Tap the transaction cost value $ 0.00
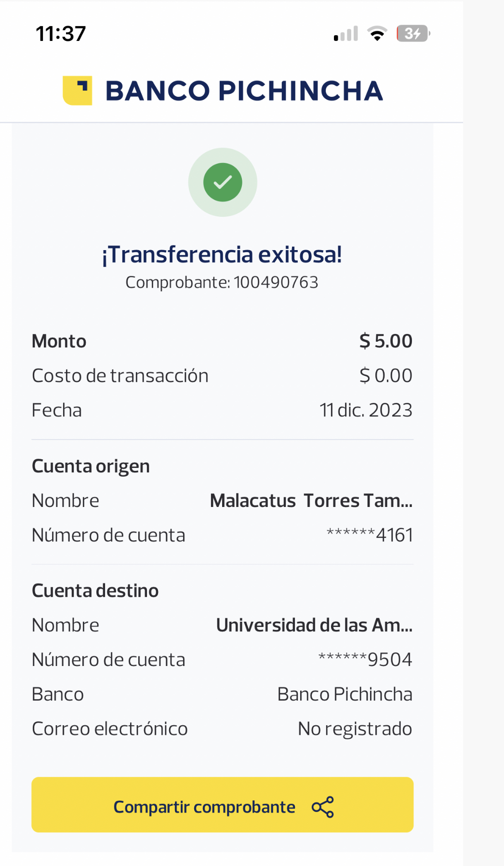The height and width of the screenshot is (866, 504). 385,376
